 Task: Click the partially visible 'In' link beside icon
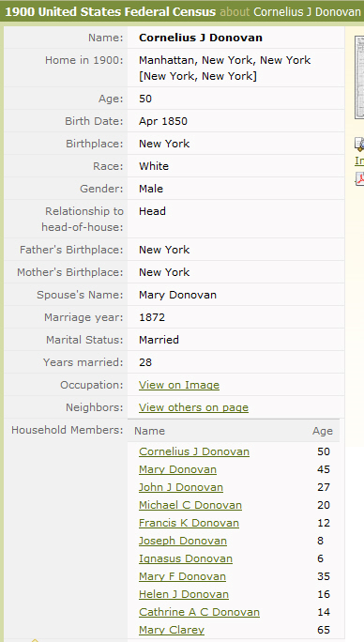[x=359, y=160]
